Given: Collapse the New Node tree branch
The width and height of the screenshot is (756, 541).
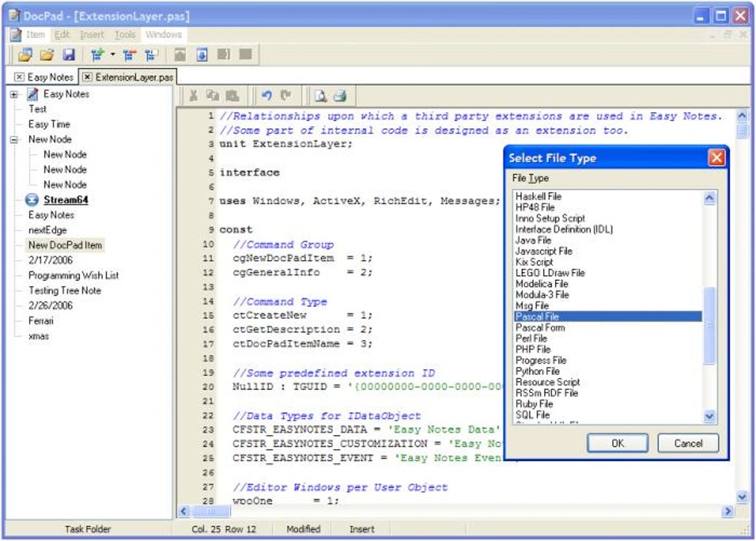Looking at the screenshot, I should click(x=14, y=139).
